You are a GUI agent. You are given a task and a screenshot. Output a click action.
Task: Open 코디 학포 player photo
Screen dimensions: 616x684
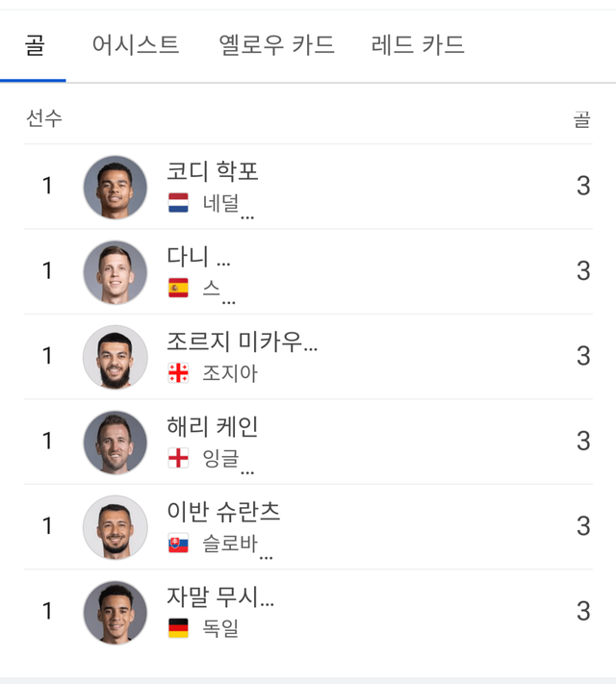115,187
